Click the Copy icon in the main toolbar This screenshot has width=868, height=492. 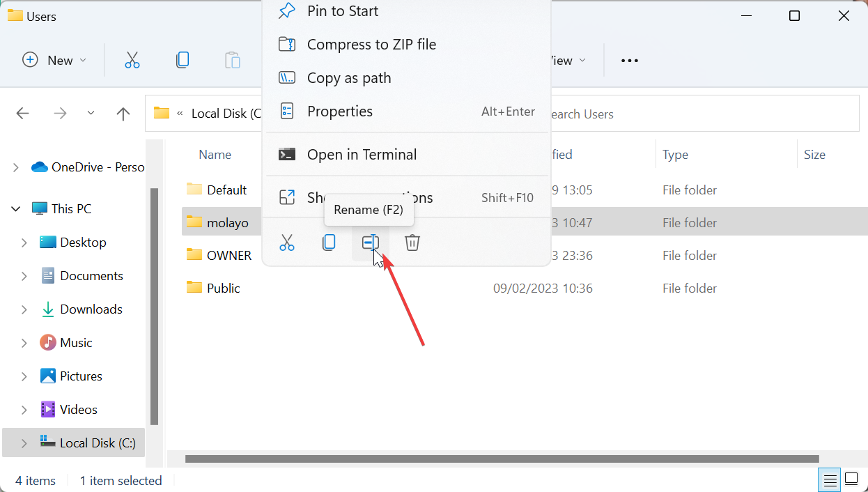coord(183,60)
